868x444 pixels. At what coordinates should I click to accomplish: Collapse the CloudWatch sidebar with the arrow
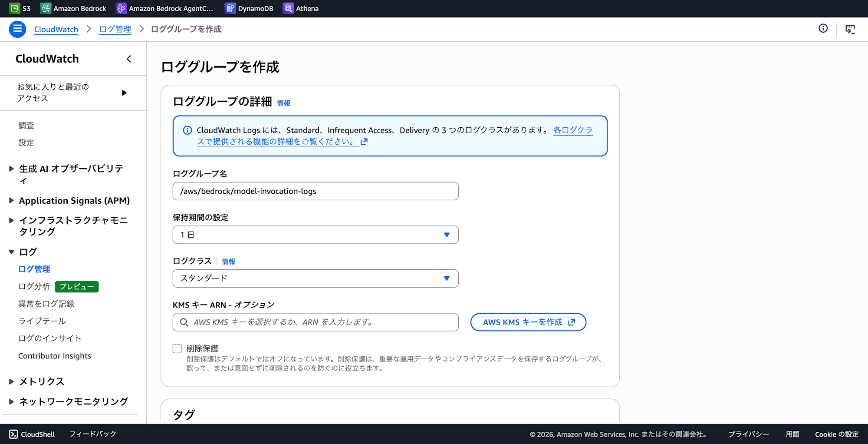point(129,59)
